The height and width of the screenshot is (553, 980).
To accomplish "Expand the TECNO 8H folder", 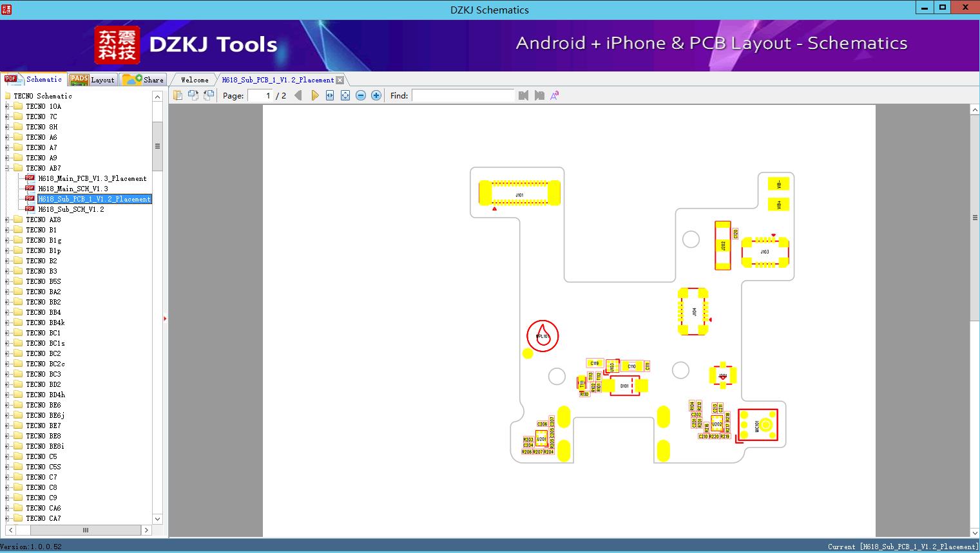I will tap(7, 127).
